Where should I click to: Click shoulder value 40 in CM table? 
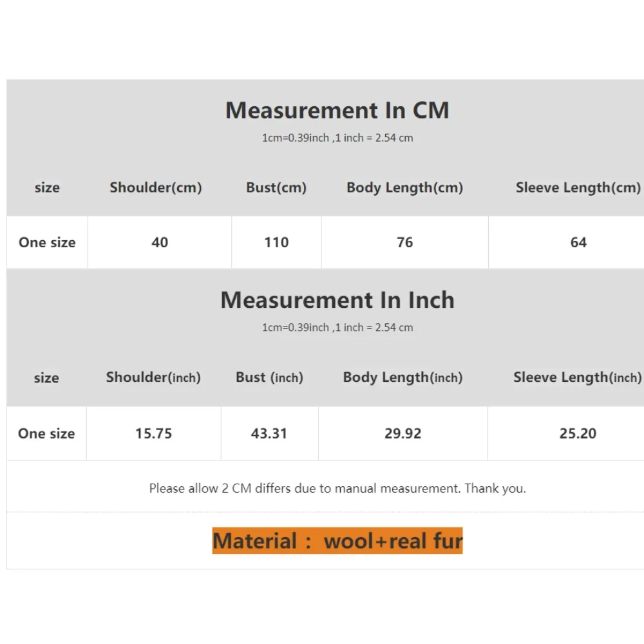point(160,243)
